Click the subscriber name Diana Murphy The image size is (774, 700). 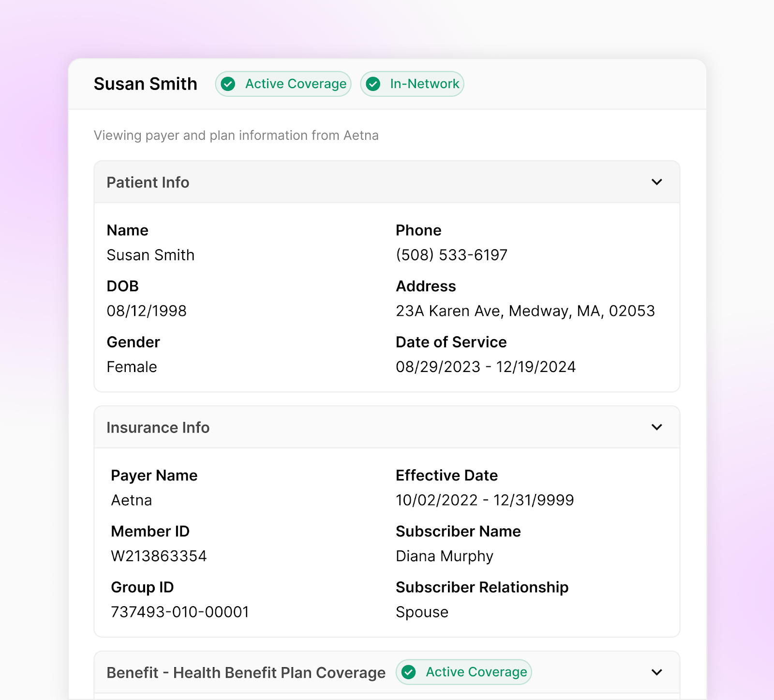click(x=445, y=556)
